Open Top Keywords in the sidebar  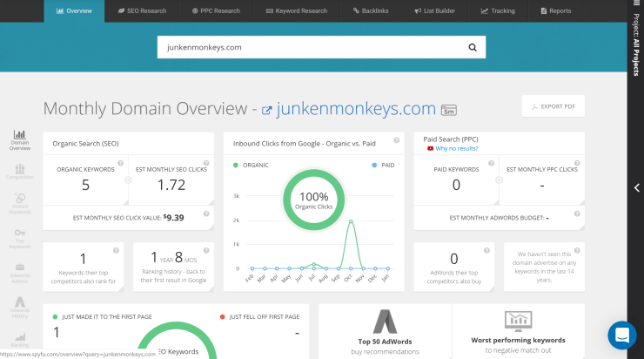click(19, 236)
